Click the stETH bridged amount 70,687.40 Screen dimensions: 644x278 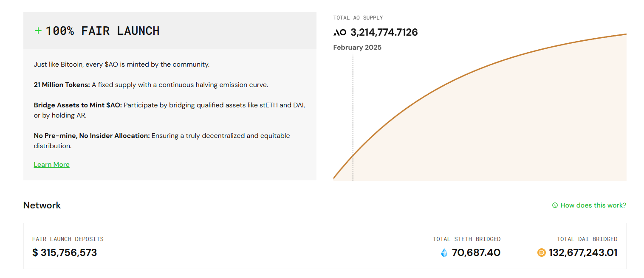pos(476,253)
